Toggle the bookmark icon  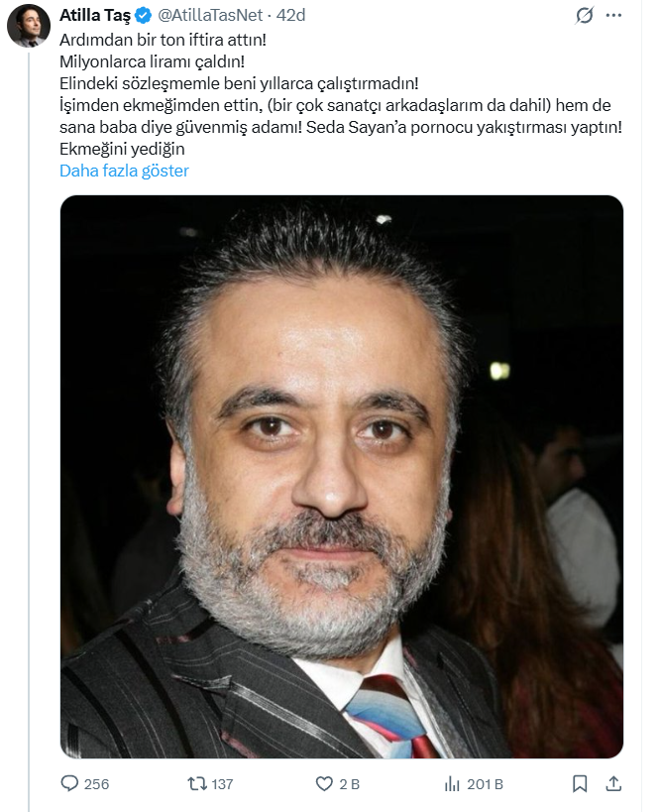tap(580, 784)
